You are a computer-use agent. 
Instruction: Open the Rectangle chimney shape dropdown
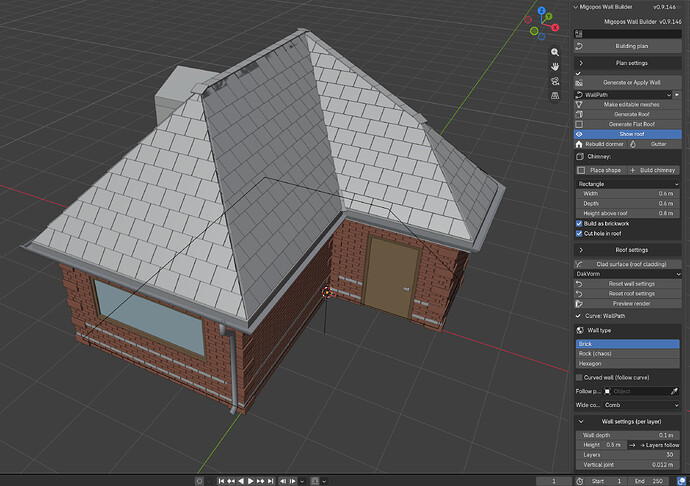click(x=628, y=184)
